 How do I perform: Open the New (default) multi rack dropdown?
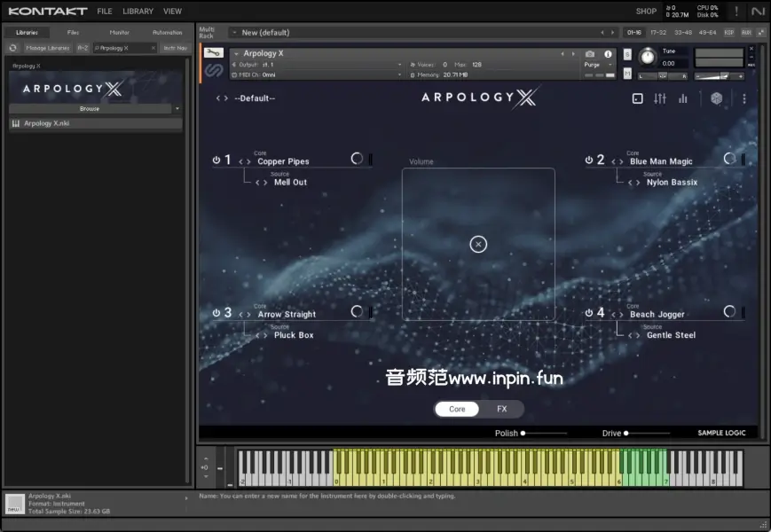tap(234, 33)
